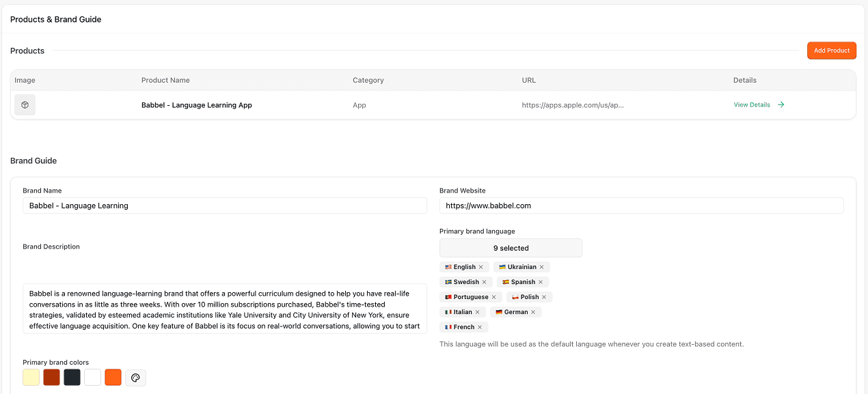Click the Brand Website input field
Image resolution: width=868 pixels, height=394 pixels.
tap(641, 206)
